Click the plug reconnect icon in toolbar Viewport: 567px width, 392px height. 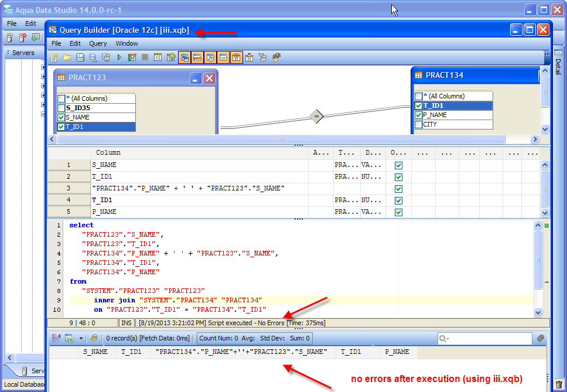click(x=276, y=57)
